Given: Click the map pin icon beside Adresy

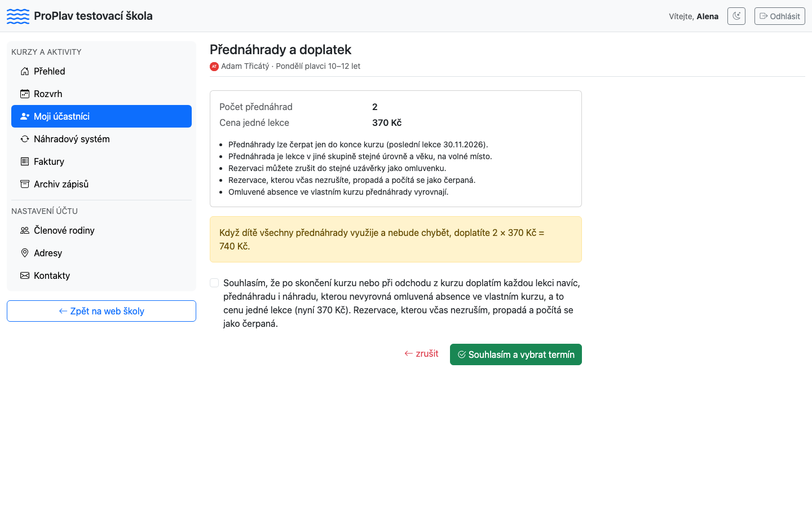Looking at the screenshot, I should (x=25, y=253).
